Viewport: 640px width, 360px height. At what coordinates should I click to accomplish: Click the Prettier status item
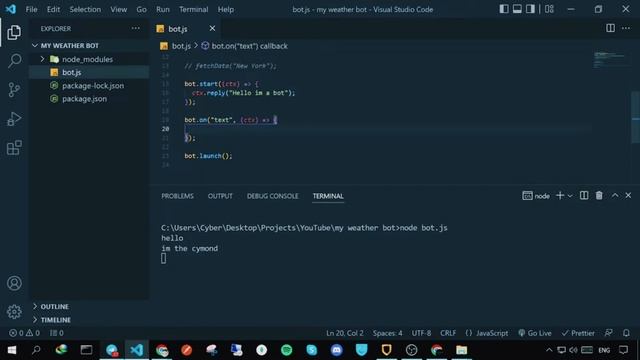point(578,333)
